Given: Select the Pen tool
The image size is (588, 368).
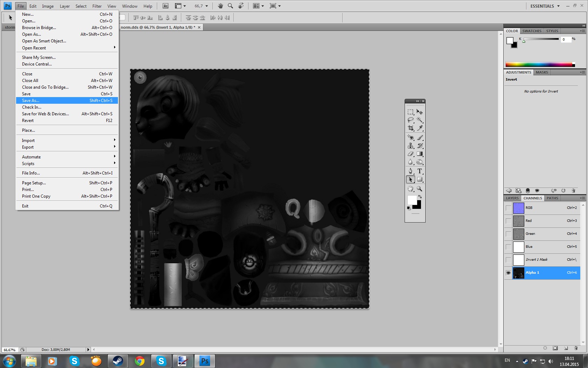Looking at the screenshot, I should [x=411, y=171].
